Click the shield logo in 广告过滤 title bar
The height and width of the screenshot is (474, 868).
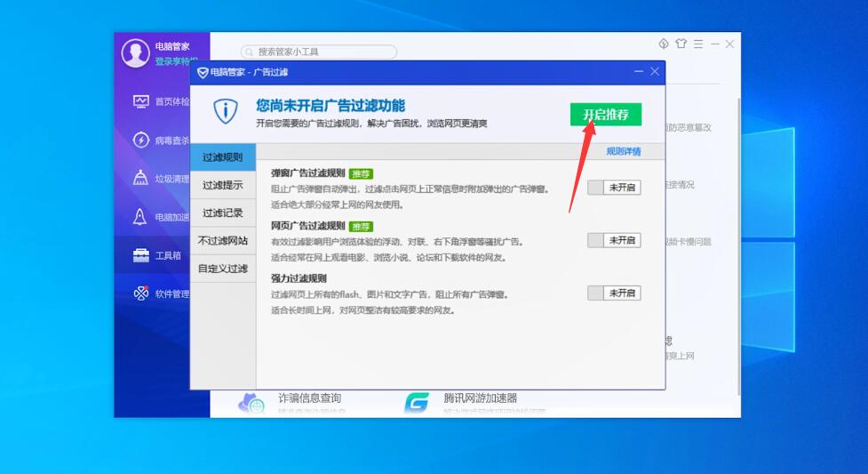click(x=203, y=73)
